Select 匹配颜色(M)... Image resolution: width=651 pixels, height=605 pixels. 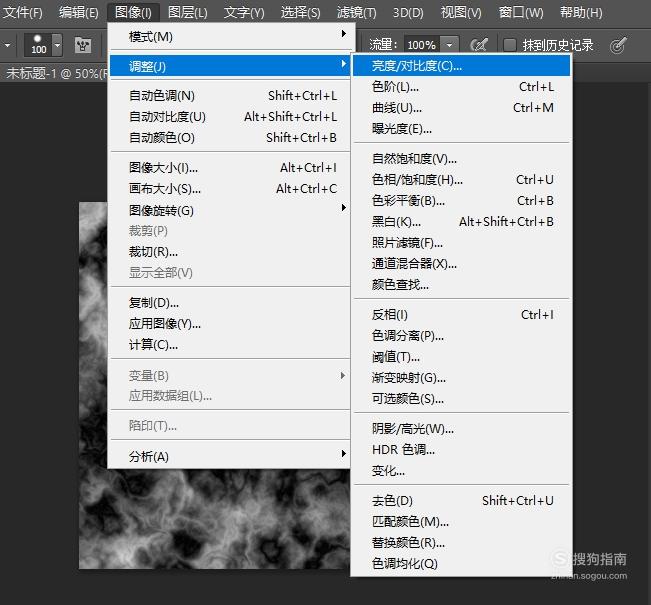tap(461, 522)
